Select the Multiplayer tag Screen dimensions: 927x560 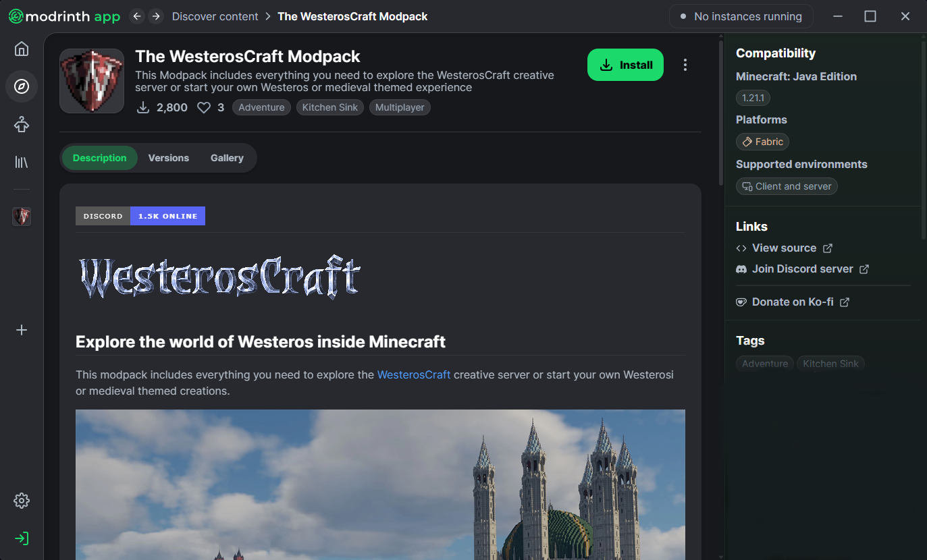[x=400, y=107]
